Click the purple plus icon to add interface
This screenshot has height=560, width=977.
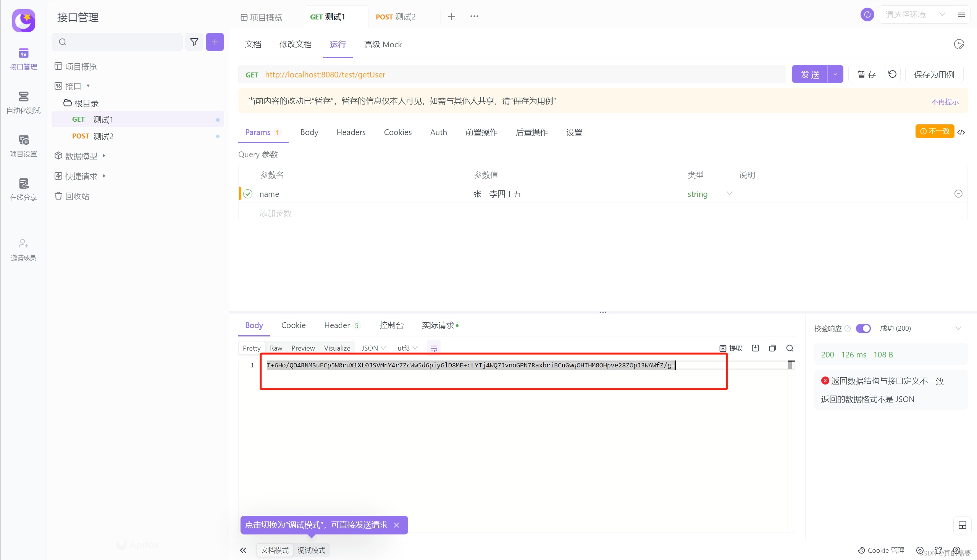pos(215,42)
